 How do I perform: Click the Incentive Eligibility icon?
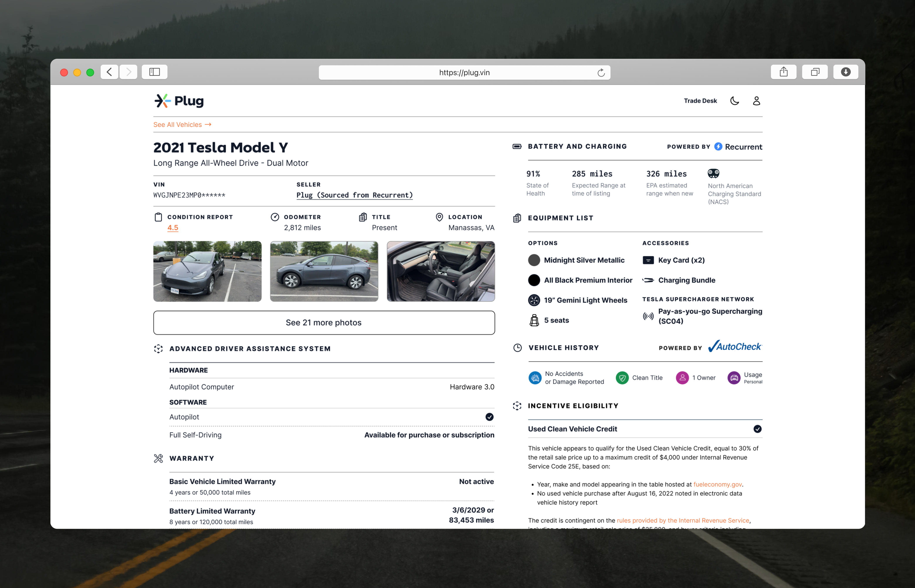pos(517,406)
